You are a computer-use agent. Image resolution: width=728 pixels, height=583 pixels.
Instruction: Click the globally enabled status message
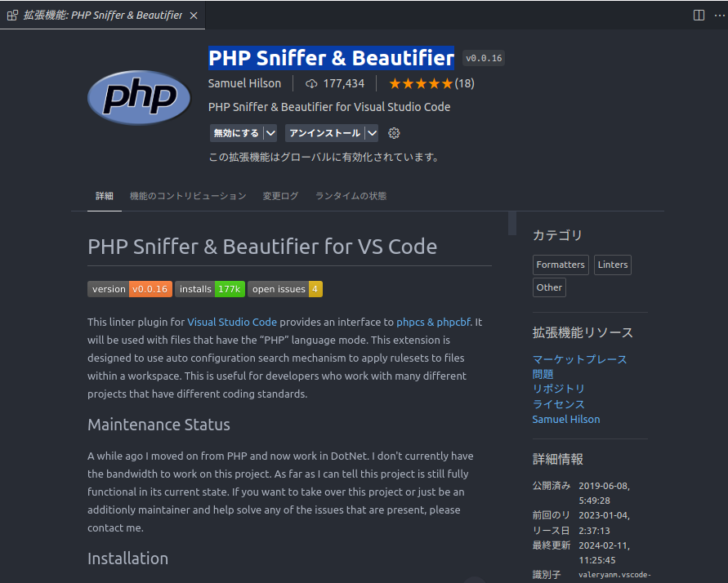coord(324,158)
